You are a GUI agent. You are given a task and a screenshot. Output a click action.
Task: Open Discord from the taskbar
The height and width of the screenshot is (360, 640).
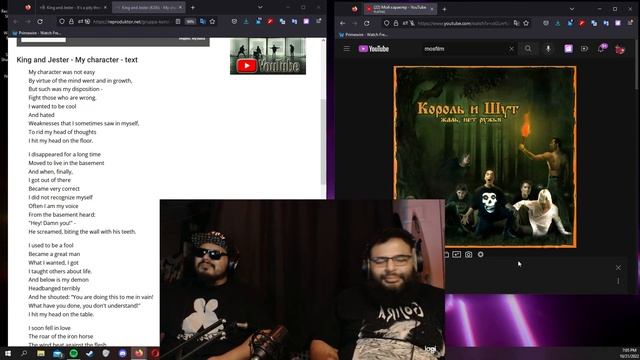tap(122, 353)
